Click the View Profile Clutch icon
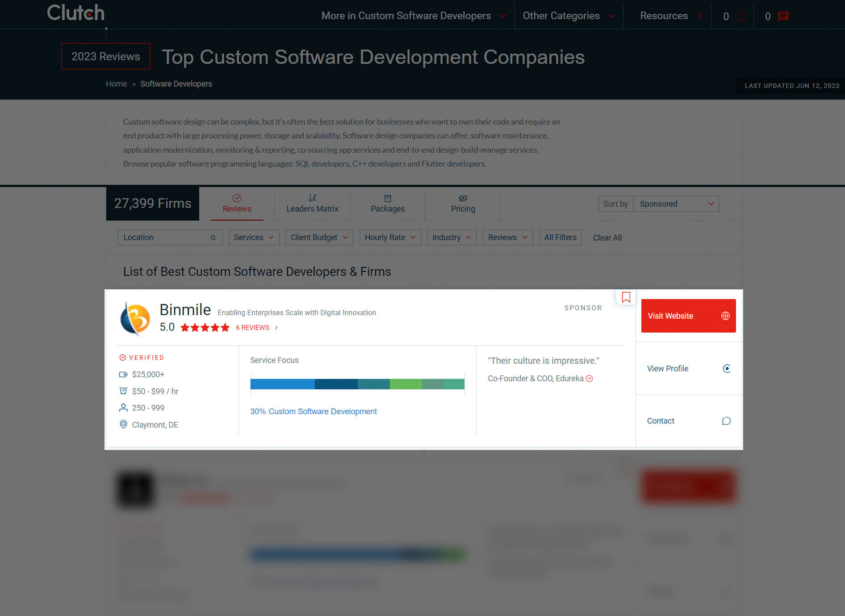Screen dimensions: 845x616 click(x=727, y=369)
